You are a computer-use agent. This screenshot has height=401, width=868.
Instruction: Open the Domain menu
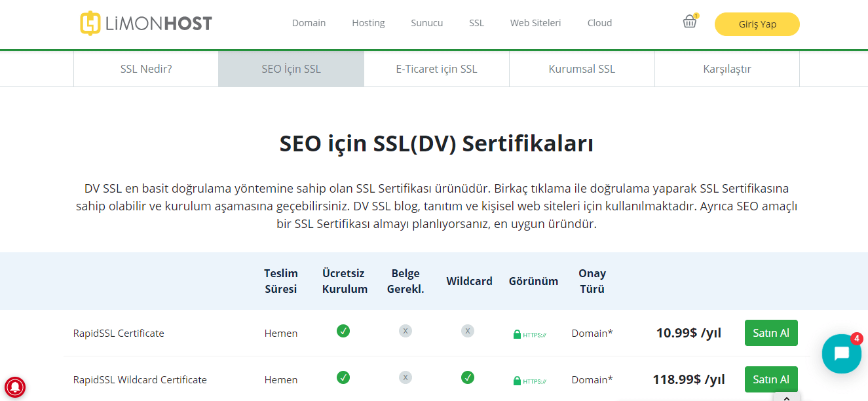point(309,23)
